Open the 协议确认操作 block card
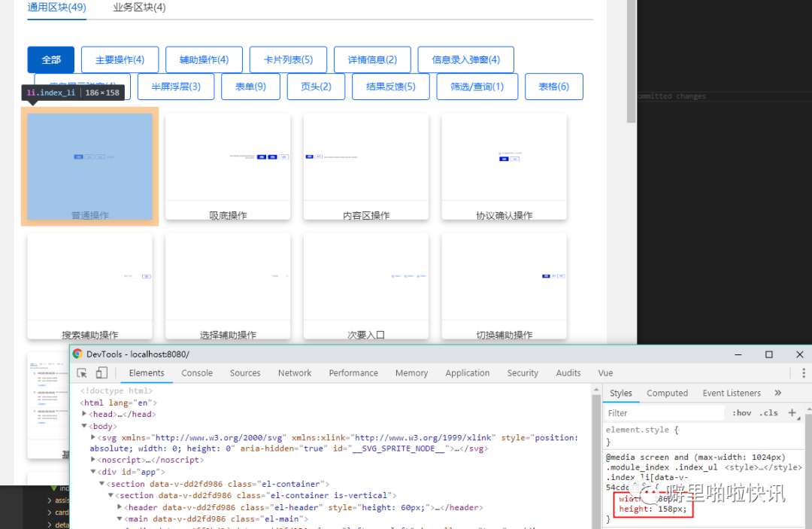 tap(504, 166)
